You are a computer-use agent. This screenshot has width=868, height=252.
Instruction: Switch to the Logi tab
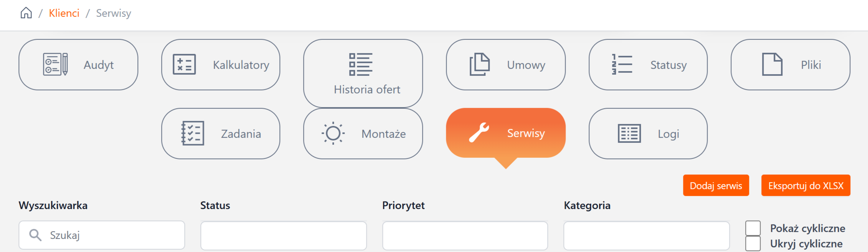648,133
